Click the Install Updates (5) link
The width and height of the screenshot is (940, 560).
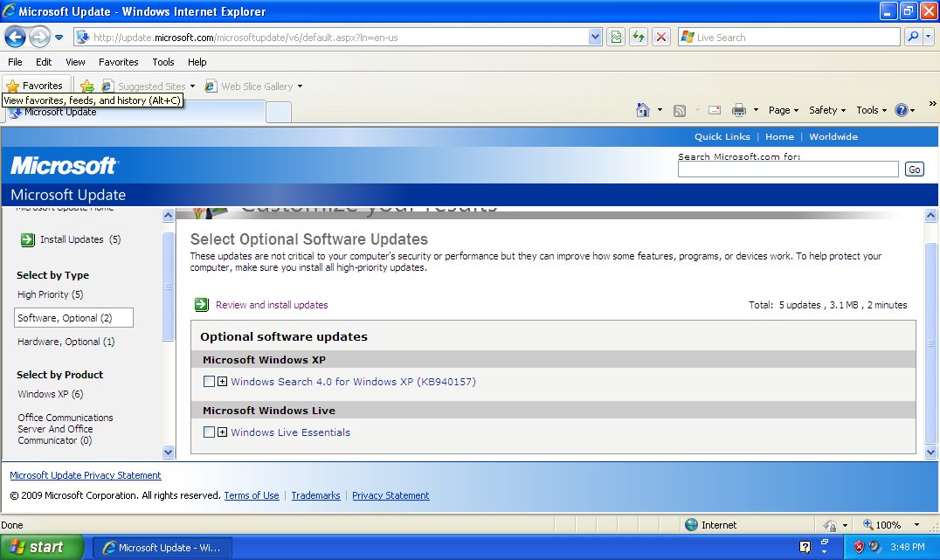click(x=80, y=239)
